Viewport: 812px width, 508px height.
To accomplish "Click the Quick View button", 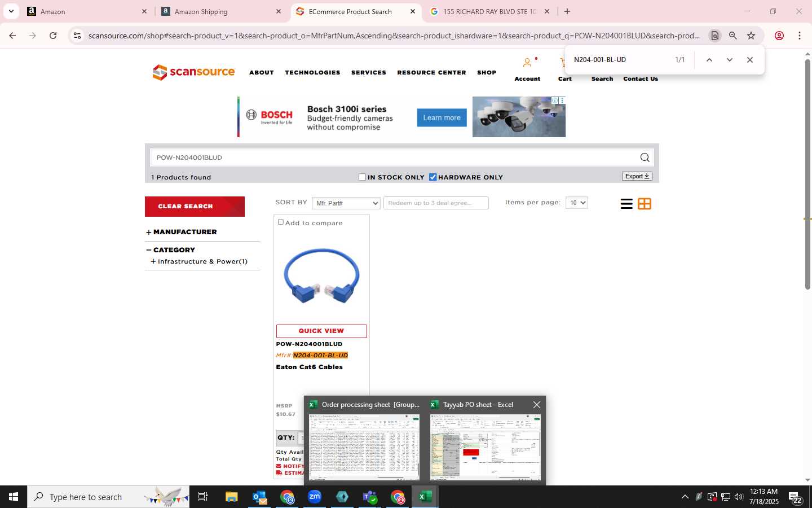I will point(321,331).
